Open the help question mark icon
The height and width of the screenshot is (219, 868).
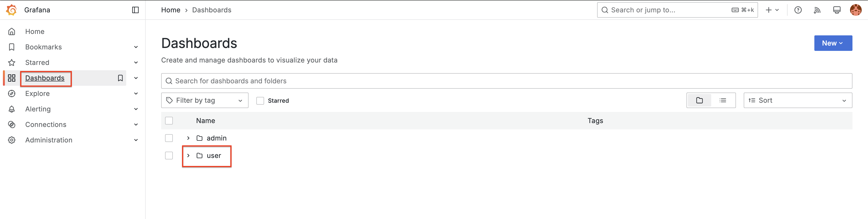[798, 10]
